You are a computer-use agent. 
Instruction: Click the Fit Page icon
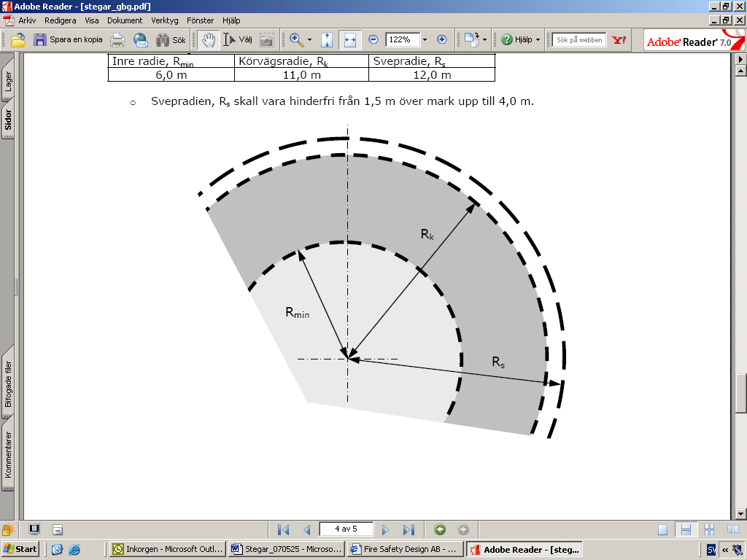pos(327,40)
